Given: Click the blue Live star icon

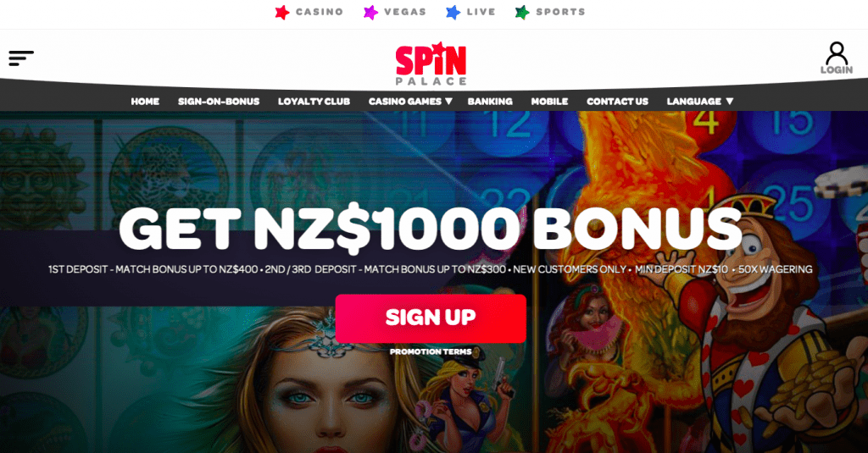Looking at the screenshot, I should [453, 12].
